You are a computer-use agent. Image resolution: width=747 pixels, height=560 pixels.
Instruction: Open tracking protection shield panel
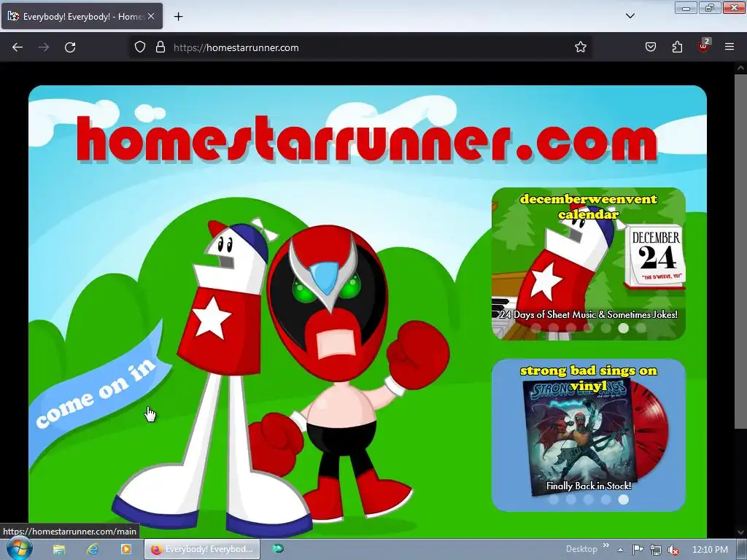139,47
